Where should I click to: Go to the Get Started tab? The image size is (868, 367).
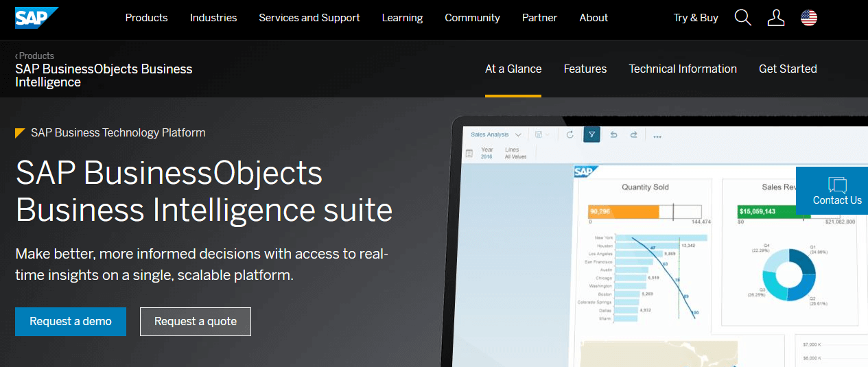[x=788, y=69]
